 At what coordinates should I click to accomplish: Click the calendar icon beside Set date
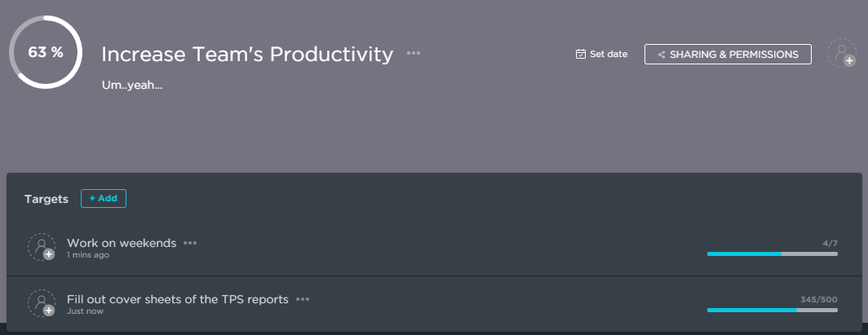[581, 55]
